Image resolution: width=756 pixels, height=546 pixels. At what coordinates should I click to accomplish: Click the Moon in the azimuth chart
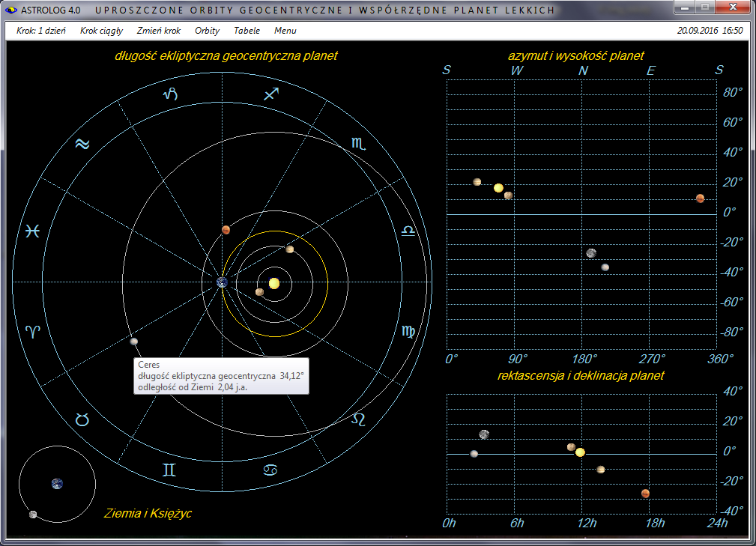pyautogui.click(x=591, y=253)
